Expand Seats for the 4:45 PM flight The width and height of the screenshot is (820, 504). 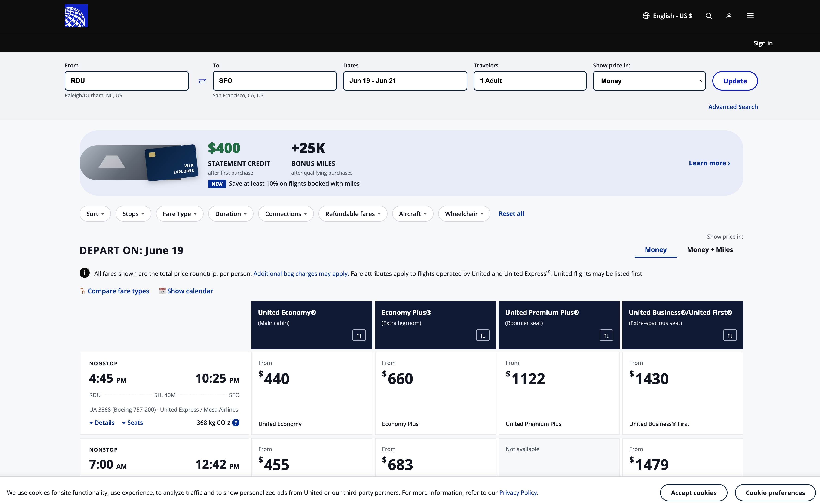click(132, 423)
